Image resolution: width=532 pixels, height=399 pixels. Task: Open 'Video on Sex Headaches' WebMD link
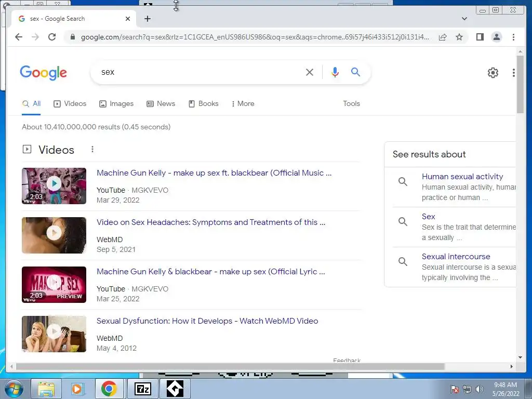[211, 222]
